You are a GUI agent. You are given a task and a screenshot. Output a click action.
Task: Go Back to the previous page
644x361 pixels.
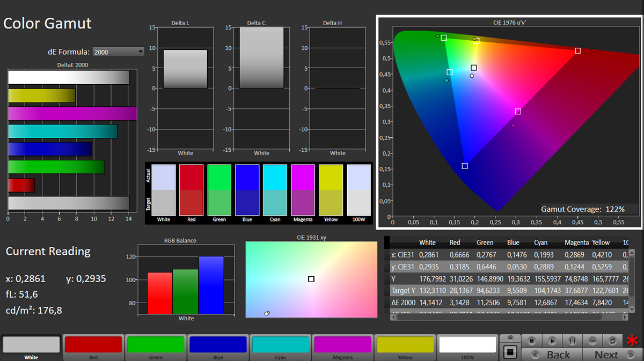[x=552, y=355]
